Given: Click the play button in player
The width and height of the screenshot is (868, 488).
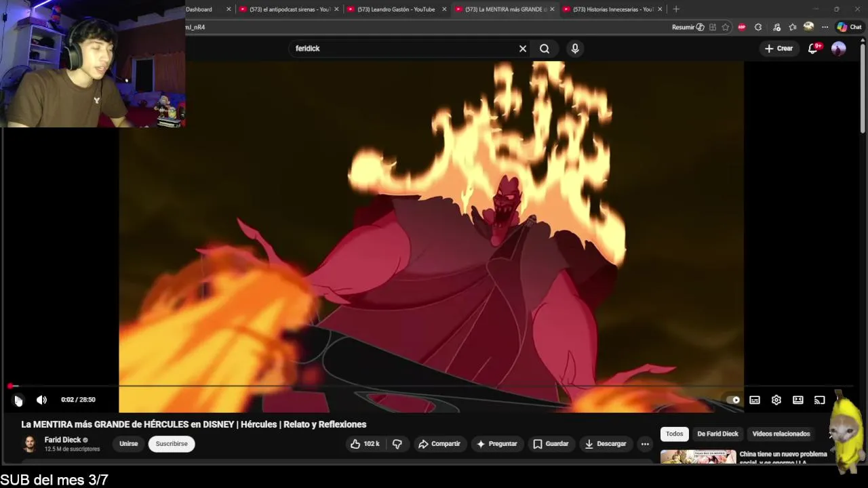Looking at the screenshot, I should [18, 400].
